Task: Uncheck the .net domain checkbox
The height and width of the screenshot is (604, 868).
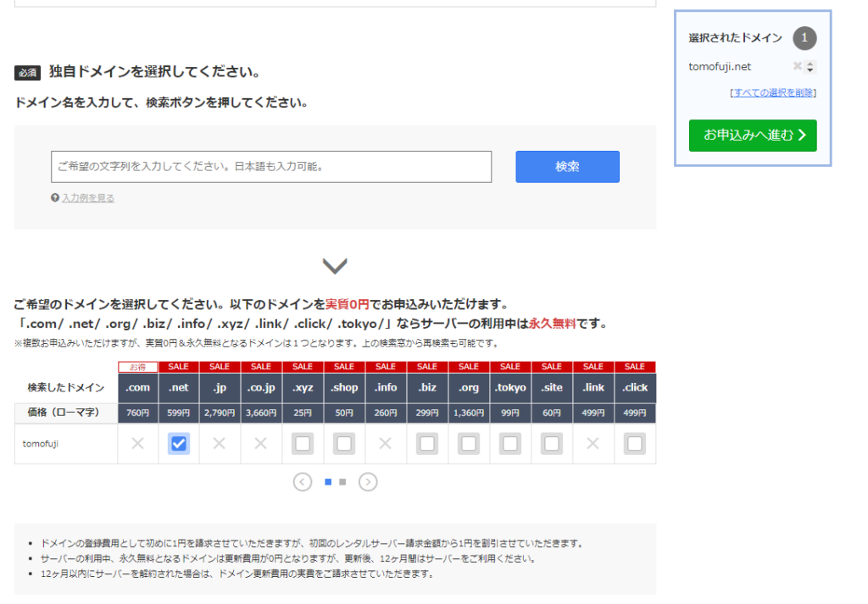Action: pos(178,442)
